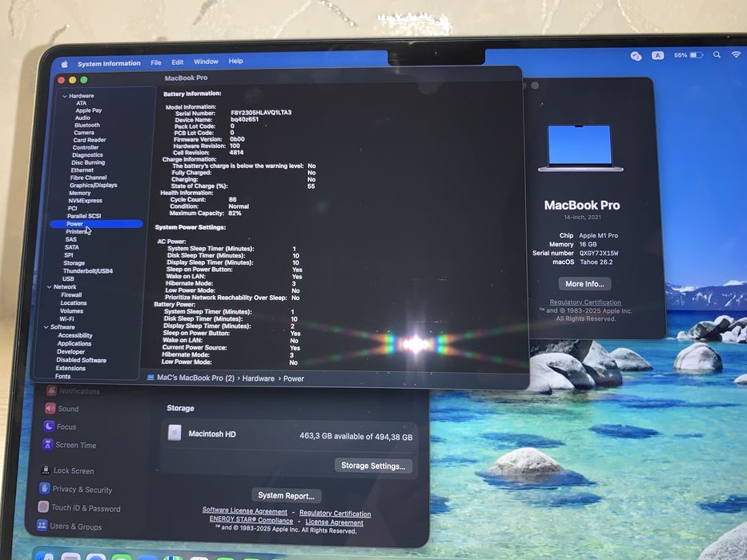Select Parallel SCSI in the sidebar
This screenshot has width=747, height=560.
click(x=84, y=216)
